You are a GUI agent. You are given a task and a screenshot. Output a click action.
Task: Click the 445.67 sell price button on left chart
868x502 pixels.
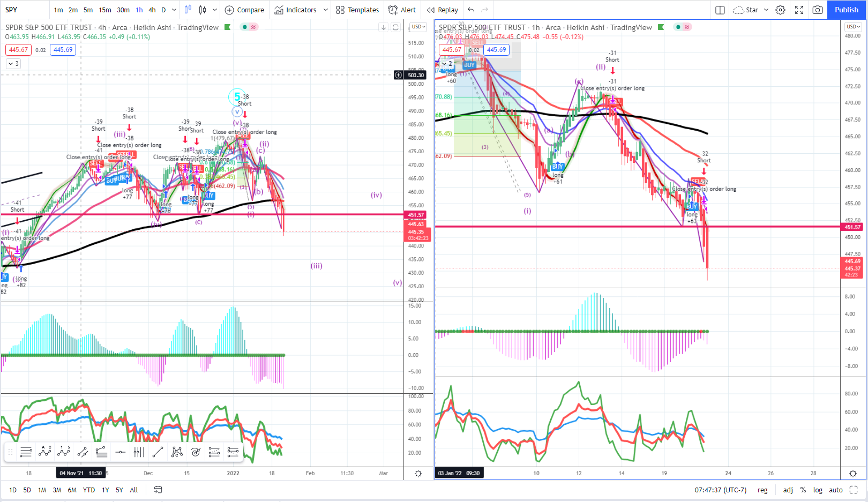(19, 50)
